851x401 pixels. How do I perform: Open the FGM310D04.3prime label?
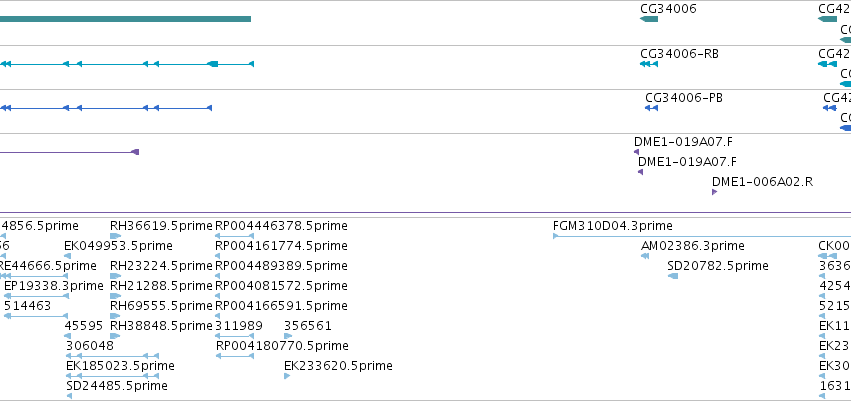click(x=613, y=226)
